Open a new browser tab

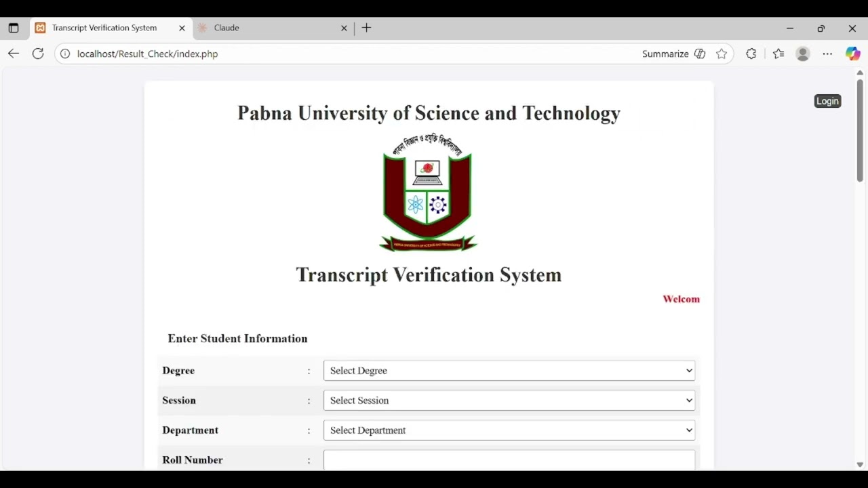coord(366,28)
